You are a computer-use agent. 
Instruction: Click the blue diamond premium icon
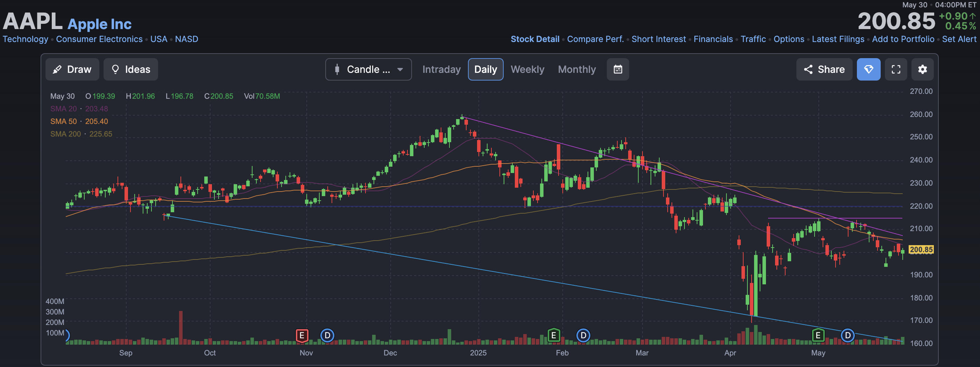868,69
